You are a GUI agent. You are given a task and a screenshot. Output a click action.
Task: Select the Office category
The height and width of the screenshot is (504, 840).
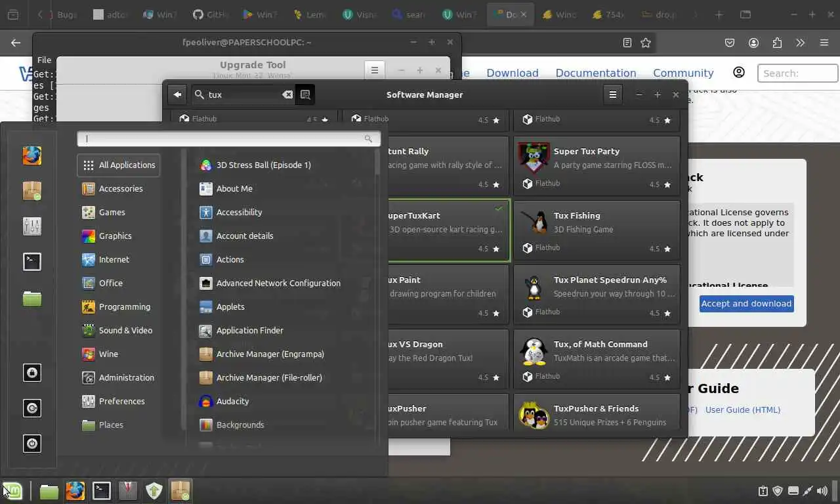[118, 283]
